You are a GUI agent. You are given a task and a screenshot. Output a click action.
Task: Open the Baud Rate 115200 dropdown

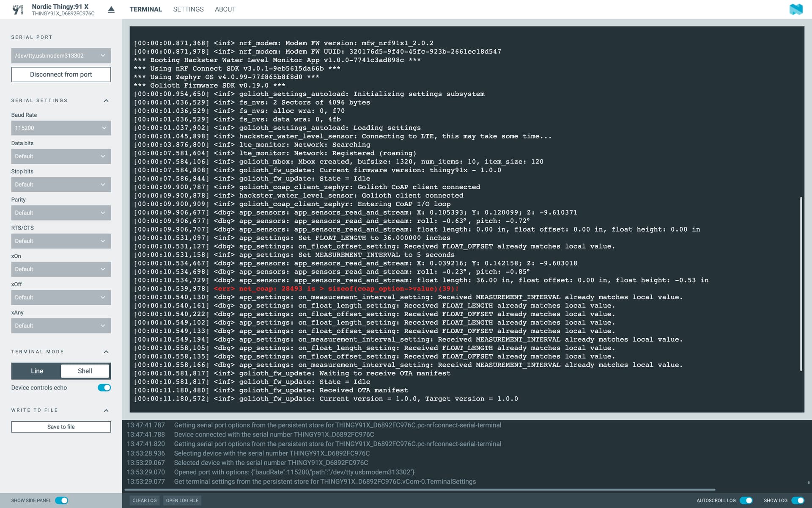click(61, 128)
